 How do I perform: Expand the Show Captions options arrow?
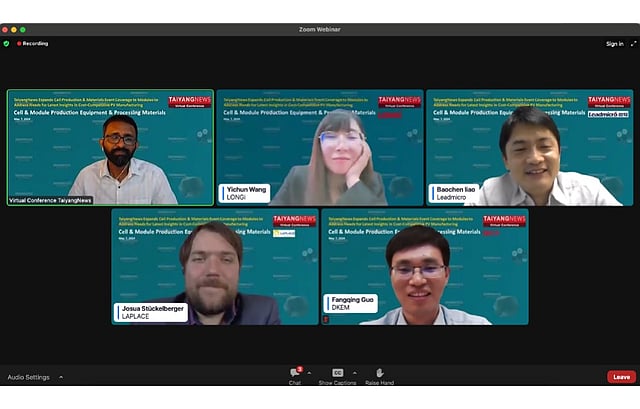(353, 372)
